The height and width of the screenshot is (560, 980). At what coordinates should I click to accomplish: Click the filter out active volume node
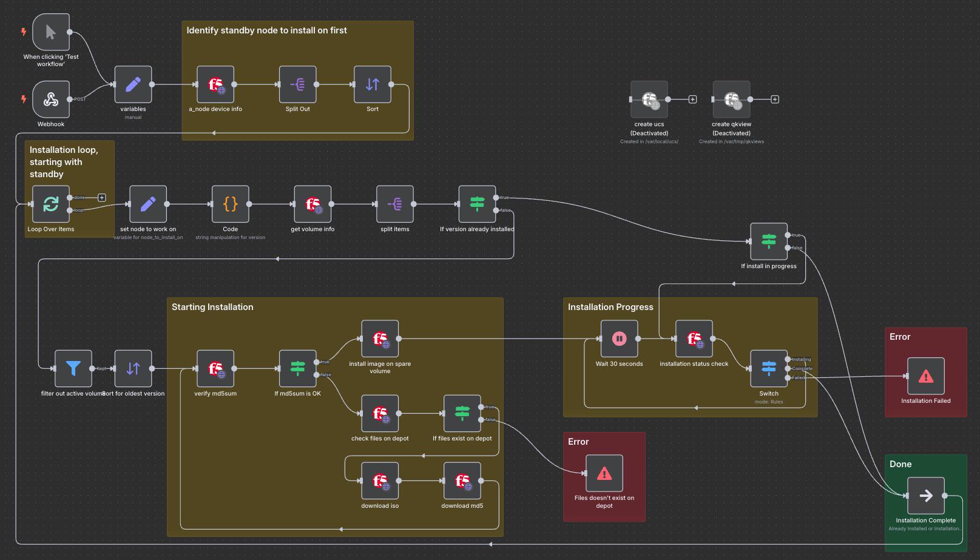(x=73, y=368)
